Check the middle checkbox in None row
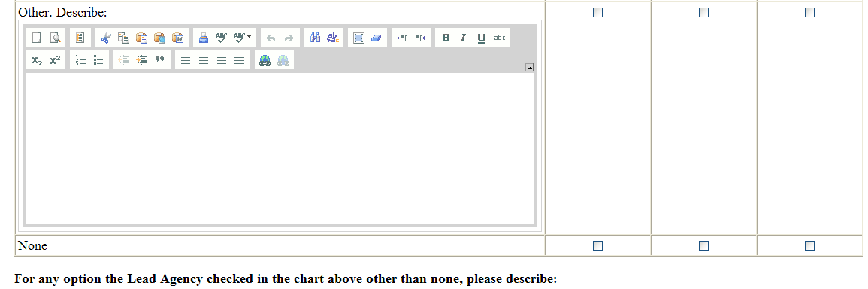 pyautogui.click(x=703, y=245)
